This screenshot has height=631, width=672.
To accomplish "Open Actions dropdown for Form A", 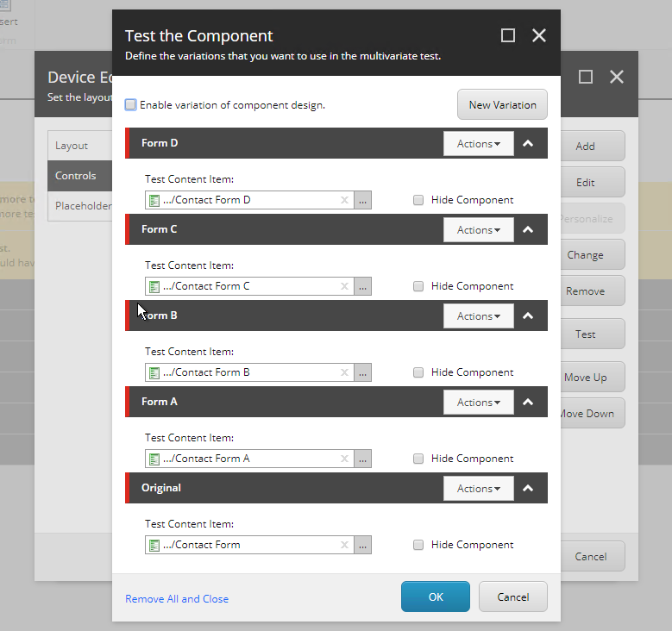I will pos(478,403).
